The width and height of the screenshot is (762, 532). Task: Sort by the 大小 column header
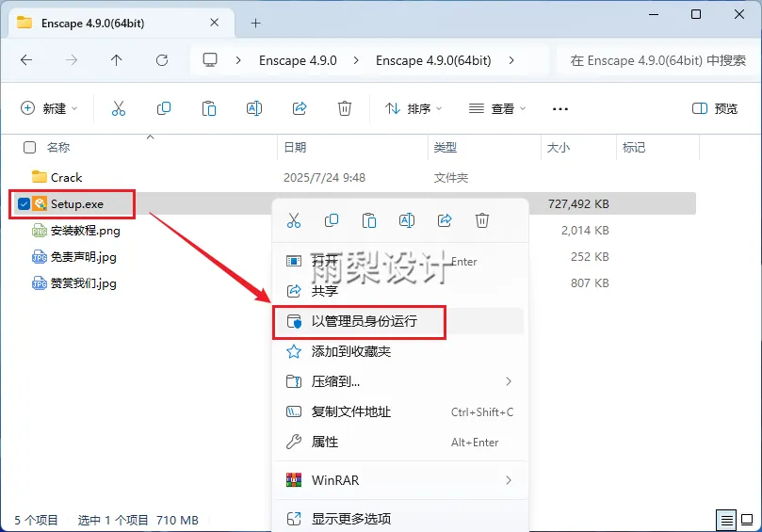pos(559,147)
